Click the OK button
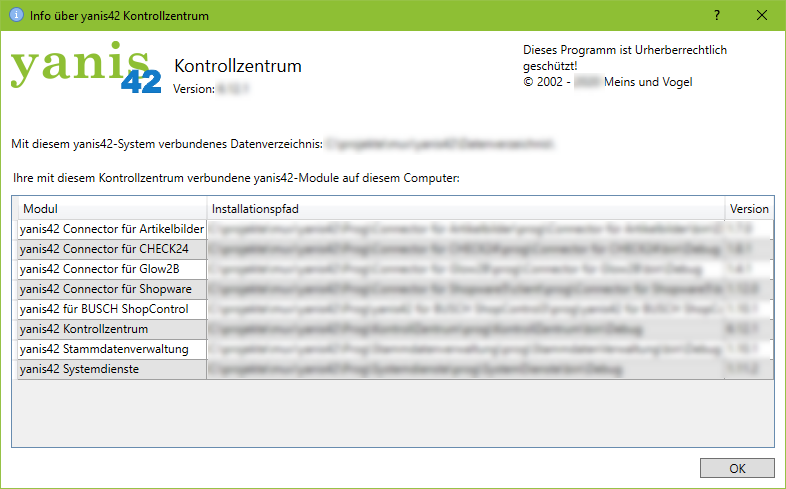Screen dimensions: 786x489 tap(737, 468)
